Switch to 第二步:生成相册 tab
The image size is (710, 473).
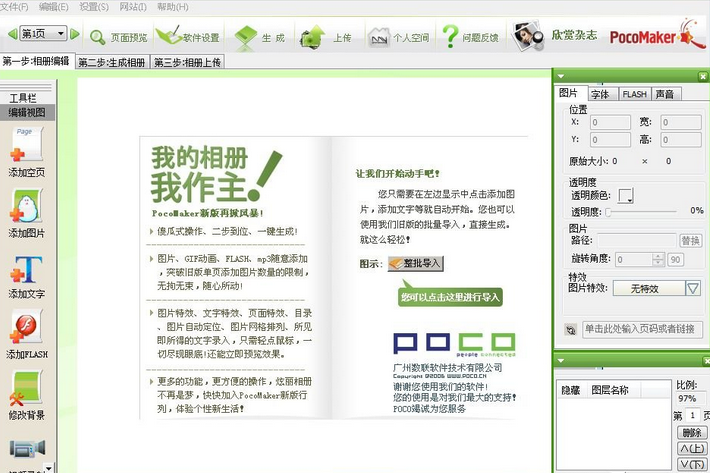[112, 62]
